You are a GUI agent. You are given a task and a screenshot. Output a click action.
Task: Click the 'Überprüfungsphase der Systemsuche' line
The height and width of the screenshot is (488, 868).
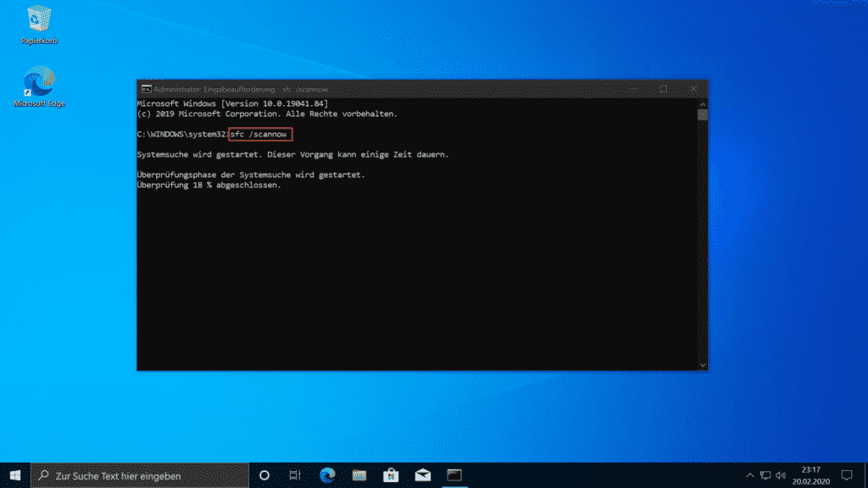(251, 175)
